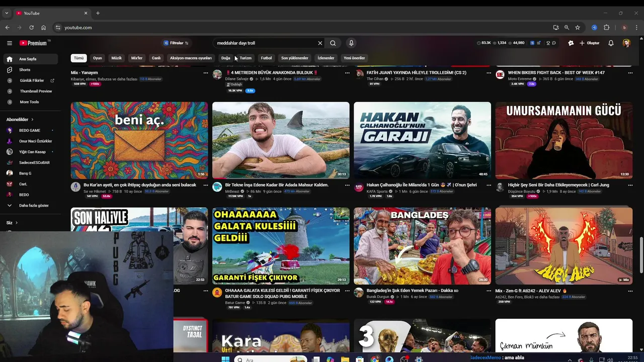Open options for Mix - Yanayım video
Viewport: 644px width, 362px height.
click(205, 73)
